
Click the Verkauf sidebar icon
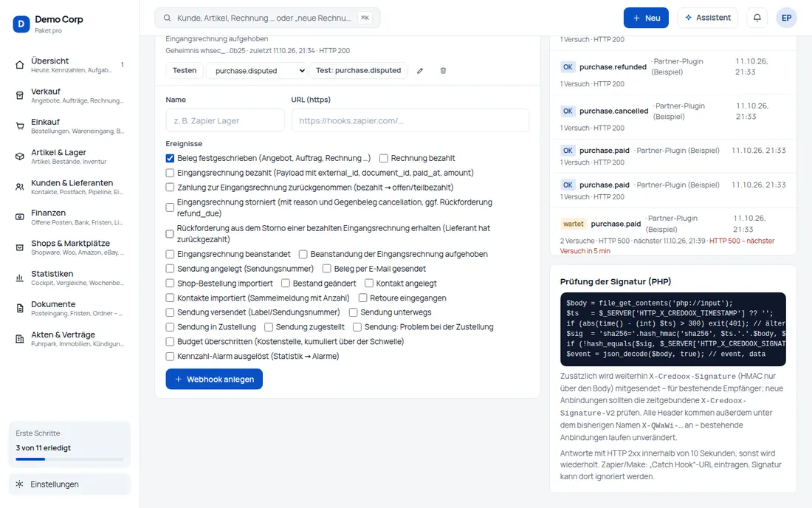tap(20, 95)
